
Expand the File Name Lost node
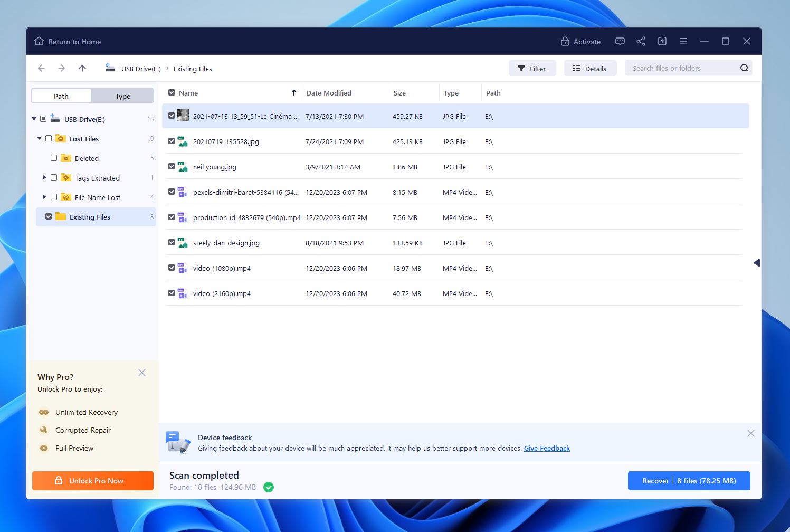(44, 197)
